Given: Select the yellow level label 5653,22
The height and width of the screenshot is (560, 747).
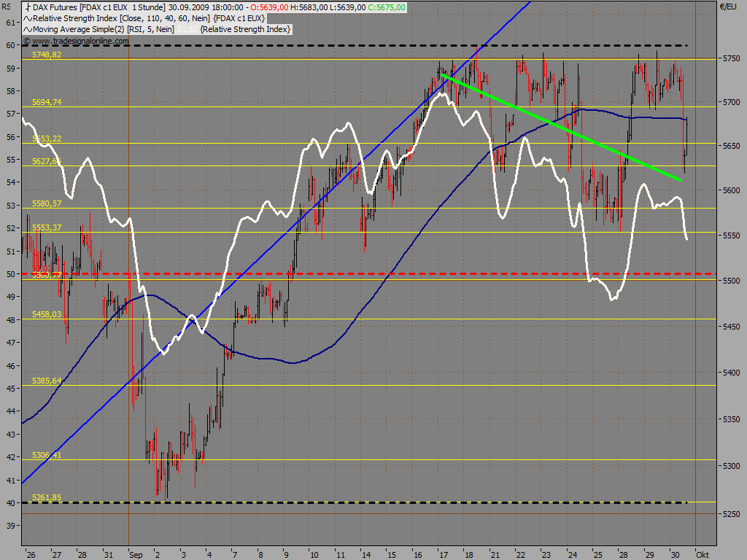Looking at the screenshot, I should (47, 139).
